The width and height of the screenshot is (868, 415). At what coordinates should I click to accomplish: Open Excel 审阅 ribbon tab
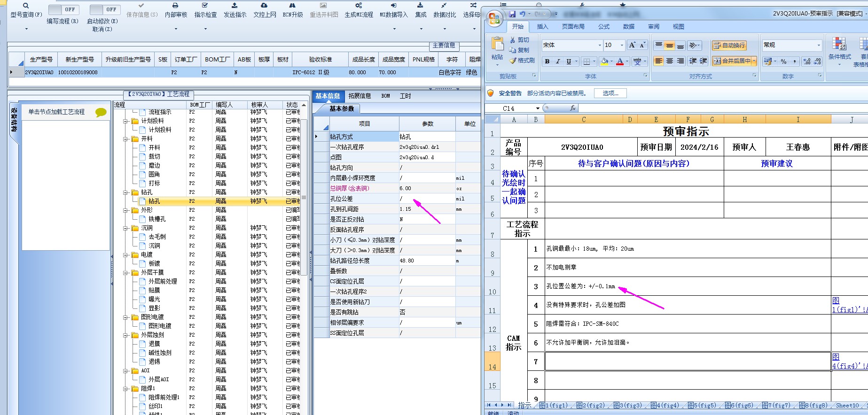tap(654, 27)
